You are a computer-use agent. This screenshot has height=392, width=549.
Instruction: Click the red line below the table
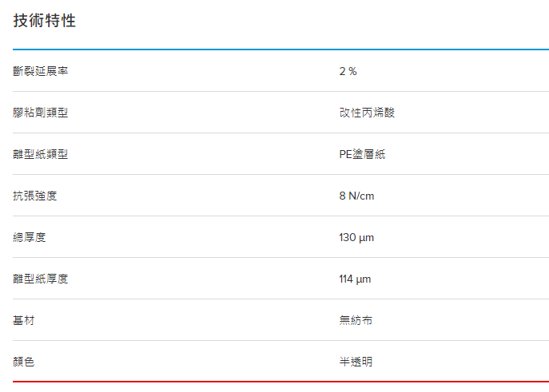(x=280, y=382)
